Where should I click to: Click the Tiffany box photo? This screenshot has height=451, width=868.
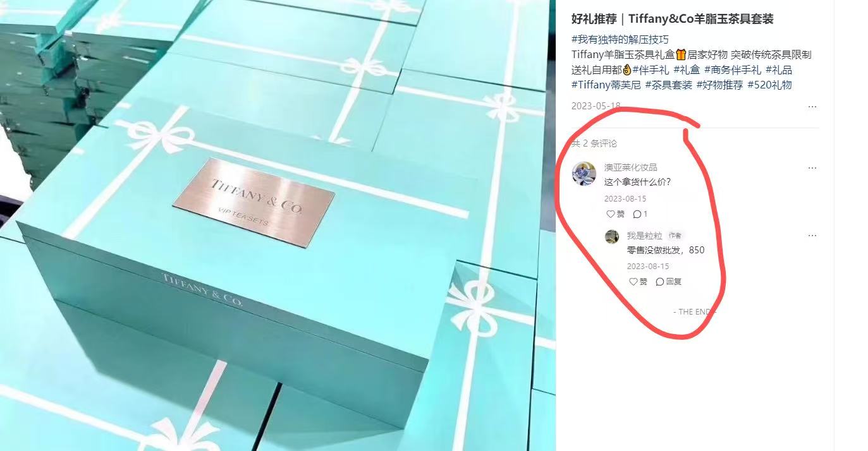tap(278, 225)
